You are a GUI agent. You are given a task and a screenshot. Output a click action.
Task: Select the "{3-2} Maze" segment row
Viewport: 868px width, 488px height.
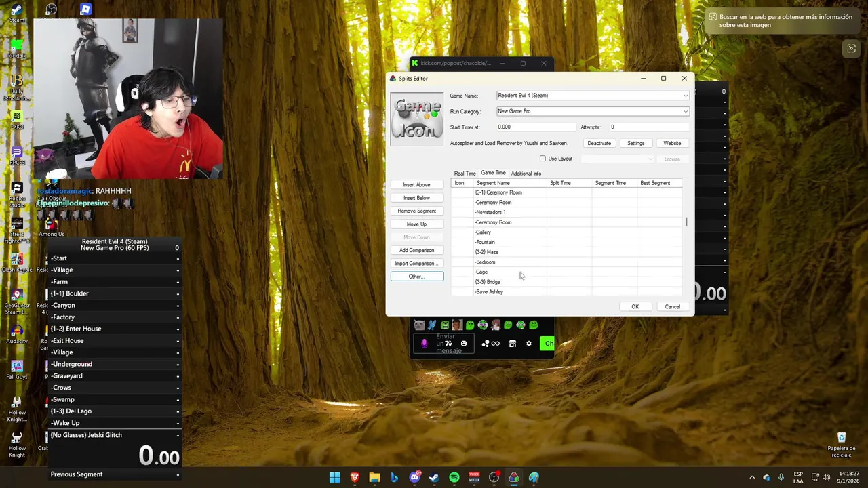(566, 252)
